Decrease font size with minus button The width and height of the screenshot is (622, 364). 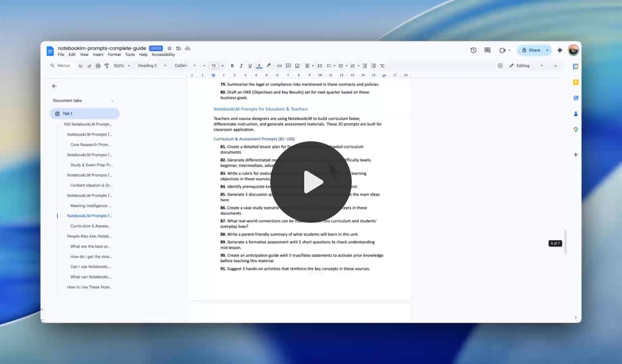click(x=204, y=66)
